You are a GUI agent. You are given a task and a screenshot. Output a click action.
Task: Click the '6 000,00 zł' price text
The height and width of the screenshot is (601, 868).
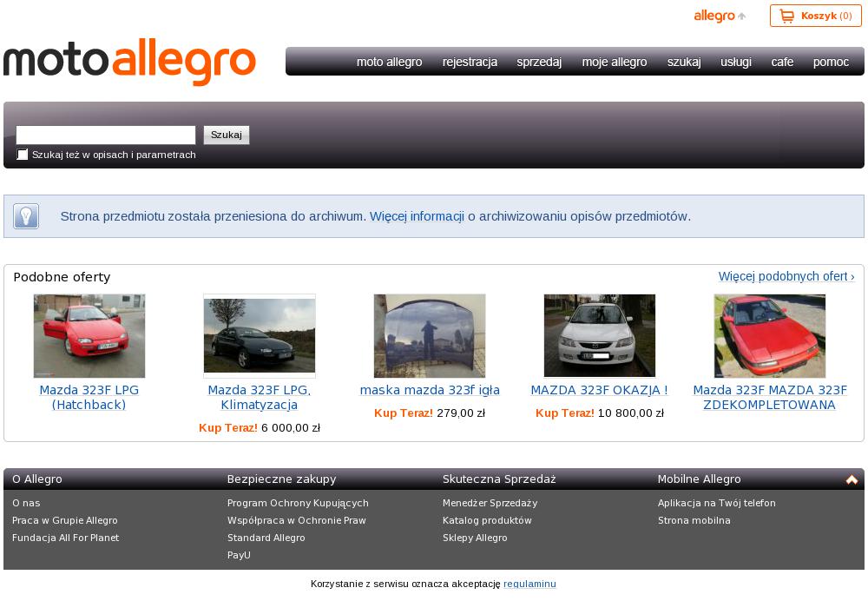[291, 428]
